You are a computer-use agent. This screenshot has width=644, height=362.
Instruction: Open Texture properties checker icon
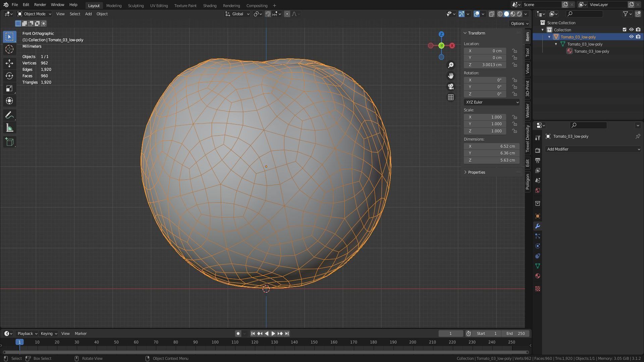(x=538, y=289)
